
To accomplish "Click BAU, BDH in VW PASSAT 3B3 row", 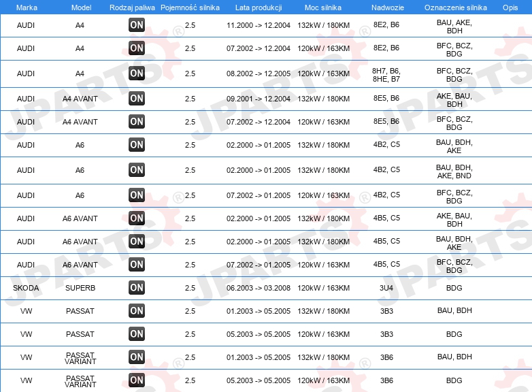I will (x=454, y=310).
